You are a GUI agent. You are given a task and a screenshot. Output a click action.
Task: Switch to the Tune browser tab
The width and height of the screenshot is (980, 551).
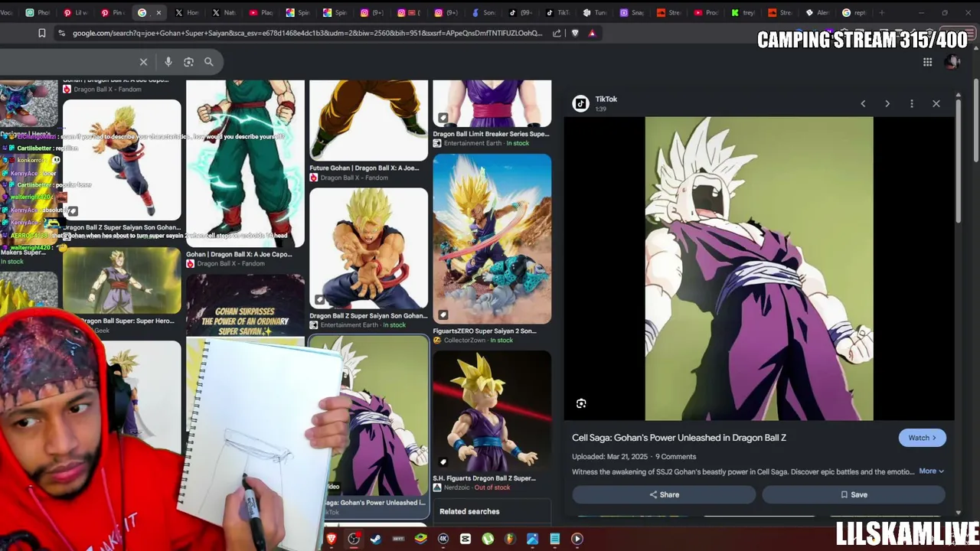594,12
